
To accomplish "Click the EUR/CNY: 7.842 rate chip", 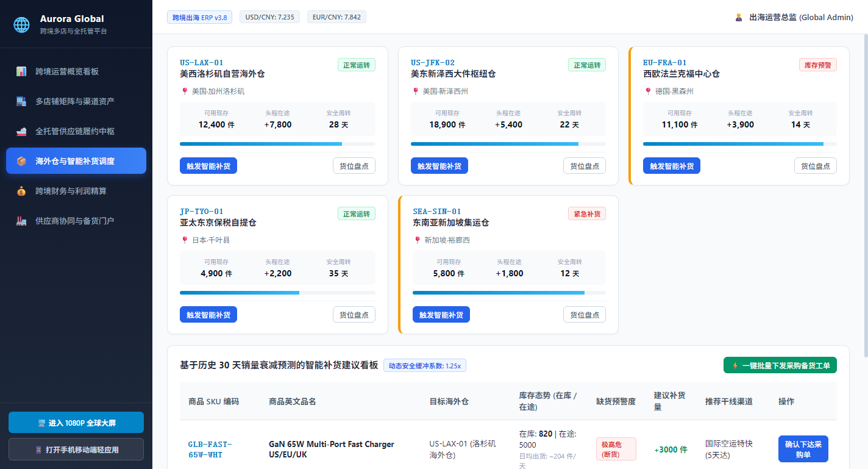I will point(336,17).
